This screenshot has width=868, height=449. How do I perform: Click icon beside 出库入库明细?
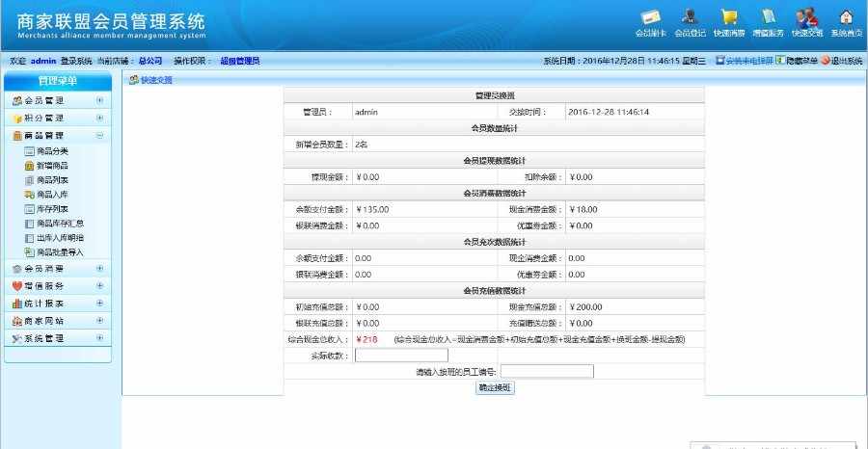point(29,238)
